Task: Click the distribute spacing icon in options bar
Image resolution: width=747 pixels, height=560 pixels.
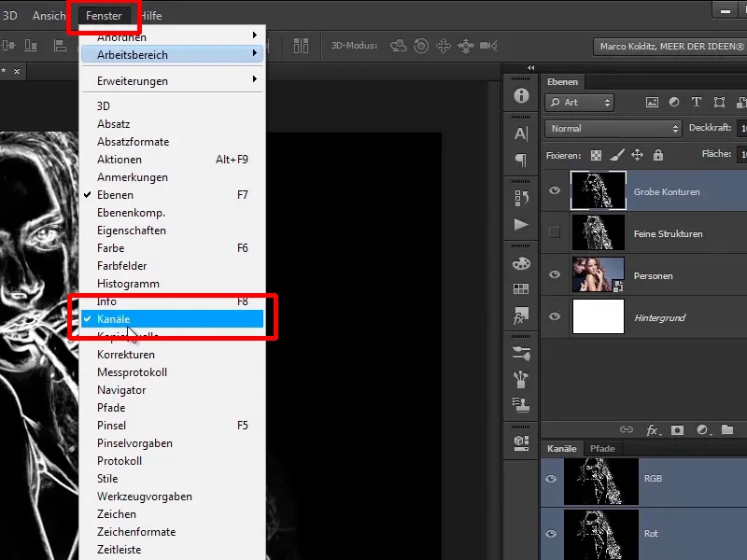Action: pyautogui.click(x=301, y=46)
